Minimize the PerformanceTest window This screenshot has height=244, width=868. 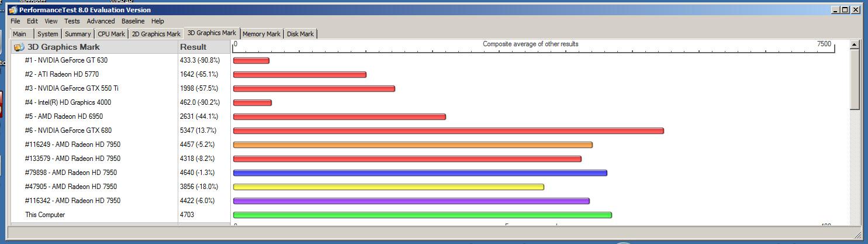click(x=835, y=10)
